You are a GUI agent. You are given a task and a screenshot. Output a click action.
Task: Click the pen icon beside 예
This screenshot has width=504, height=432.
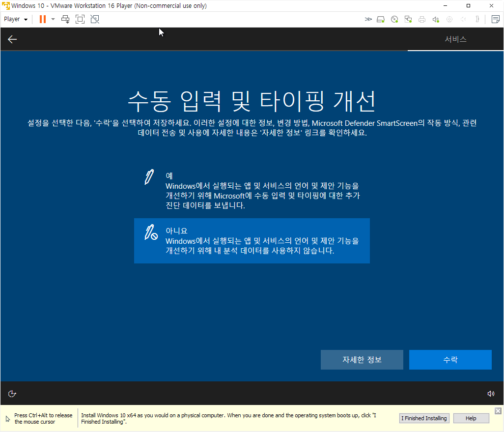pos(149,176)
